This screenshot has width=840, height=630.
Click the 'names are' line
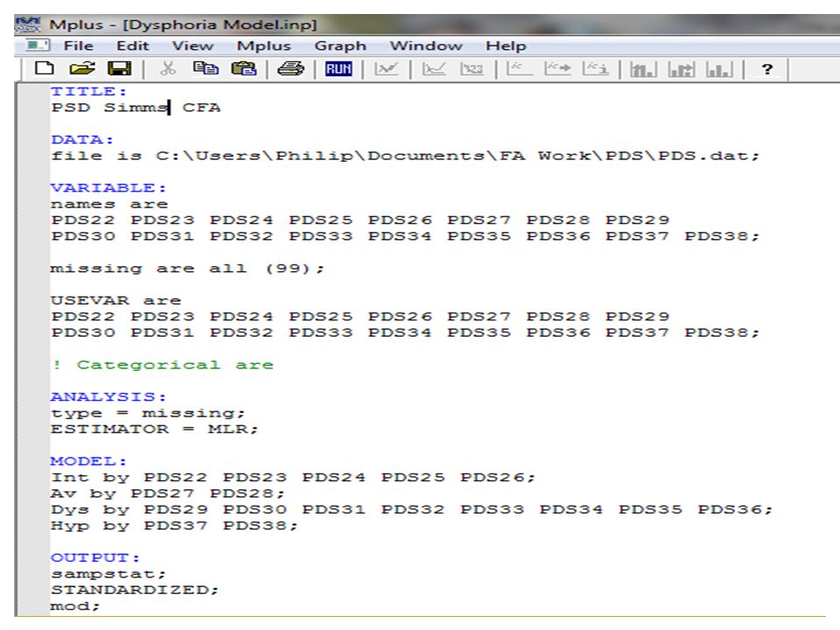pos(109,204)
